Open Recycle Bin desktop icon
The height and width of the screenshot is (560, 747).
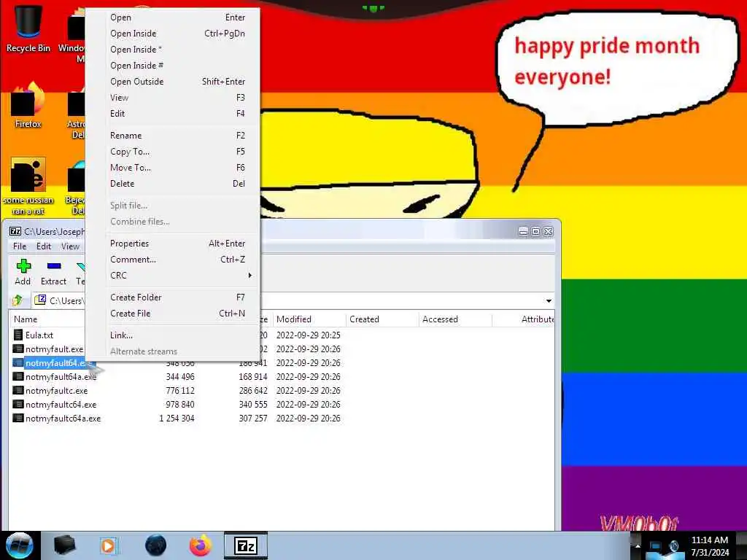(x=28, y=28)
